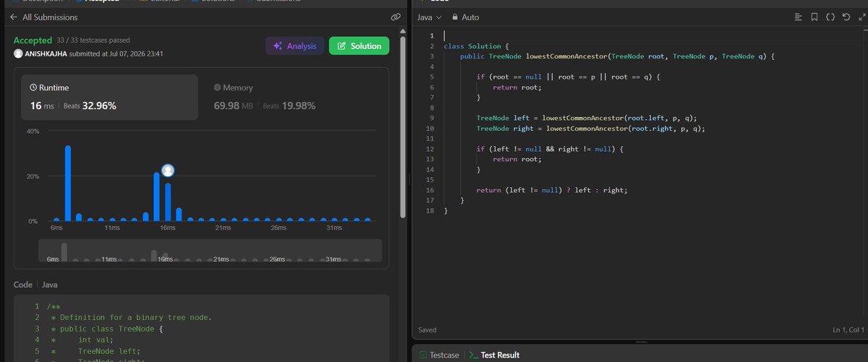Screen dimensions: 868x362
Task: Click the 0% label on the chart axis
Action: (34, 221)
